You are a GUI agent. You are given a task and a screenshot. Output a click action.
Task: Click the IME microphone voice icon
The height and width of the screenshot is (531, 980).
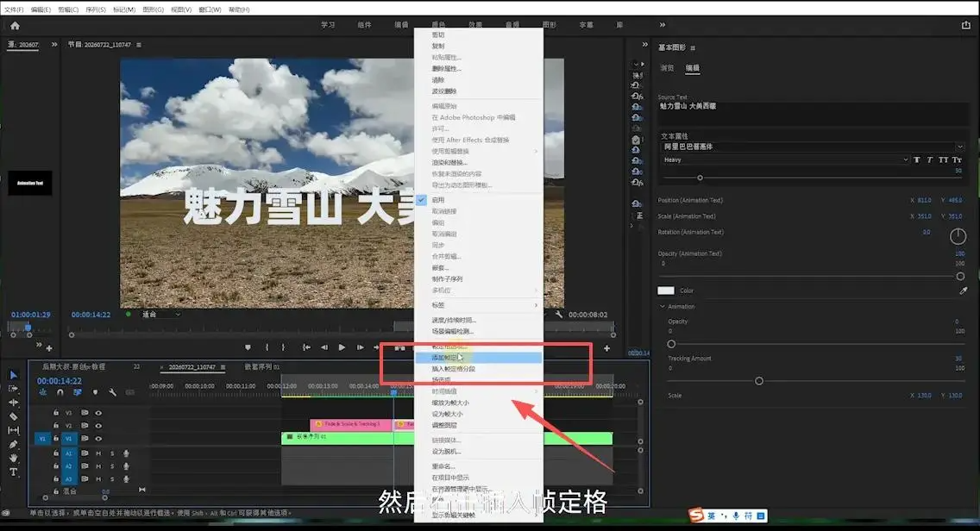(x=736, y=516)
